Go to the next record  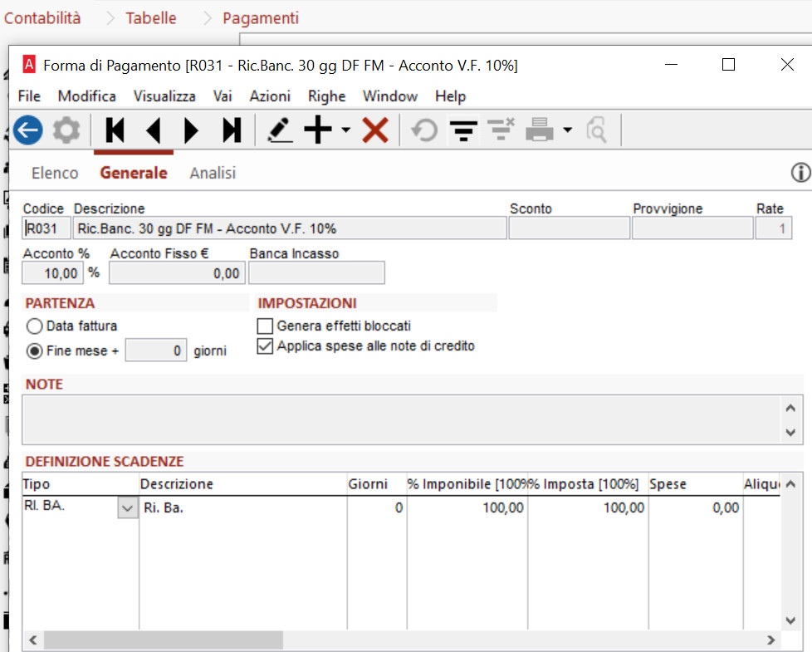191,130
